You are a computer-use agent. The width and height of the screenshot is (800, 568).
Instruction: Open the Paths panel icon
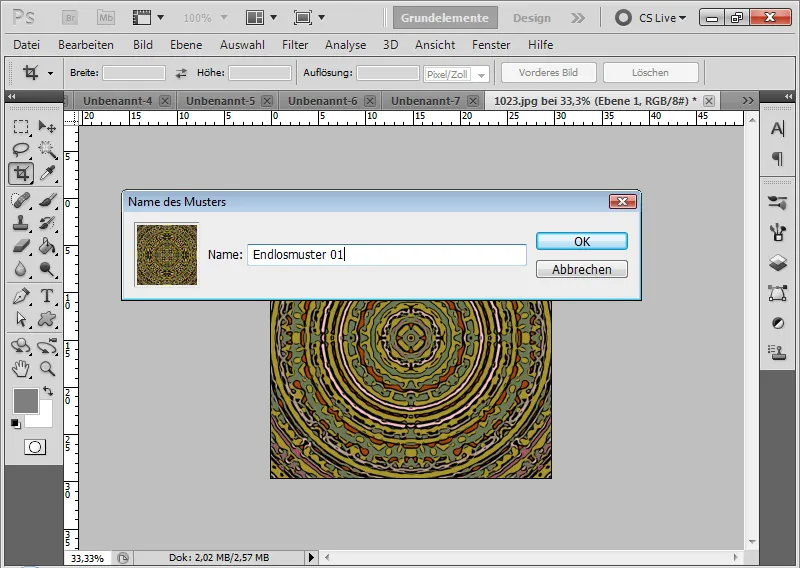(778, 293)
